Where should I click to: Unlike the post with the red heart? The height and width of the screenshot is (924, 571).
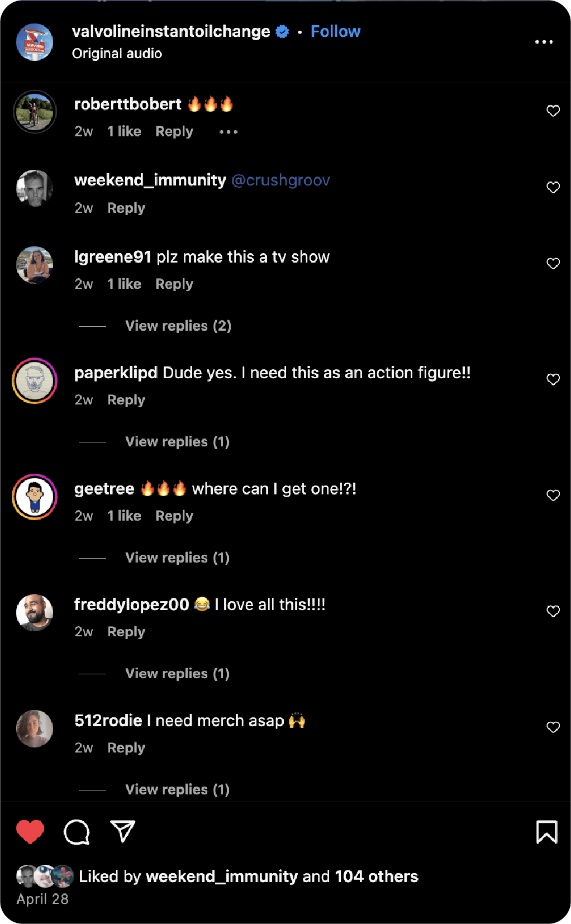pos(30,831)
